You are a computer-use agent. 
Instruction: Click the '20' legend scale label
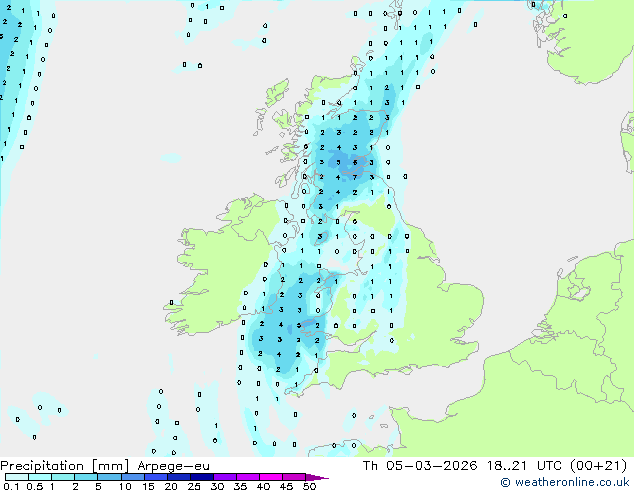[x=171, y=486]
